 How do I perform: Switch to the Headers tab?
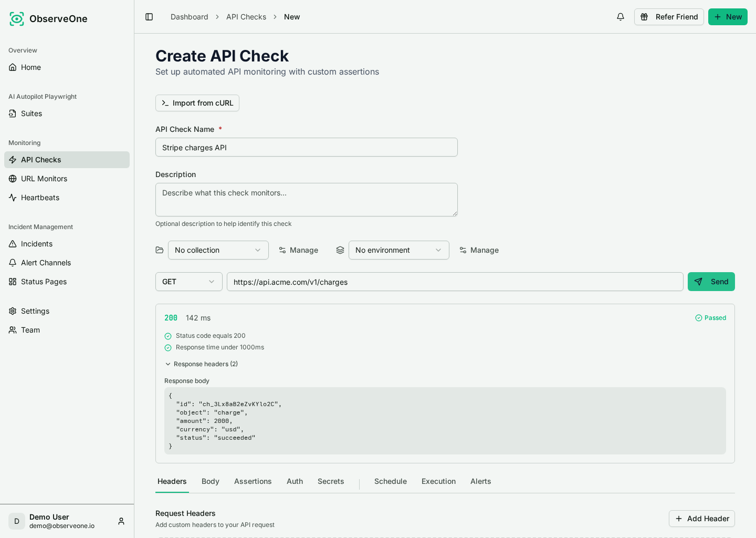tap(172, 481)
